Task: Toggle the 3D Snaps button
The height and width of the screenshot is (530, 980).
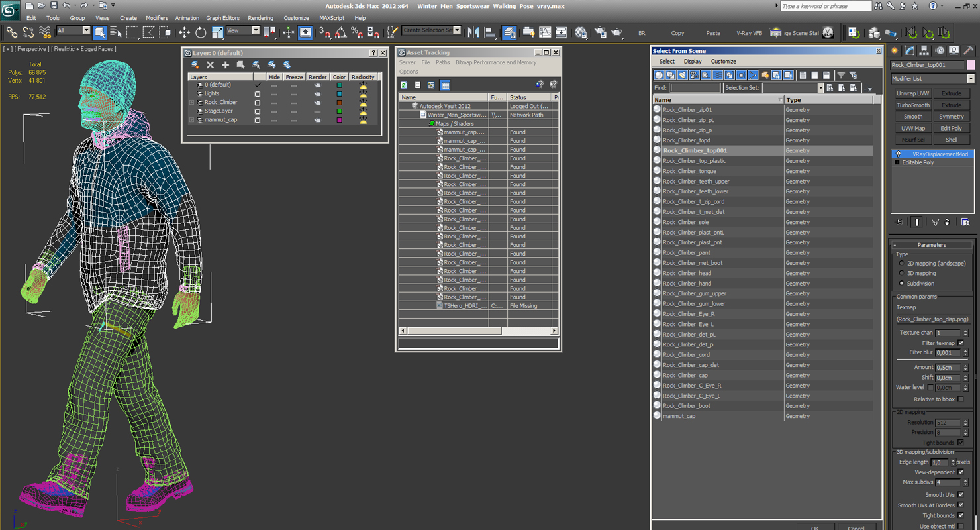Action: click(x=324, y=32)
